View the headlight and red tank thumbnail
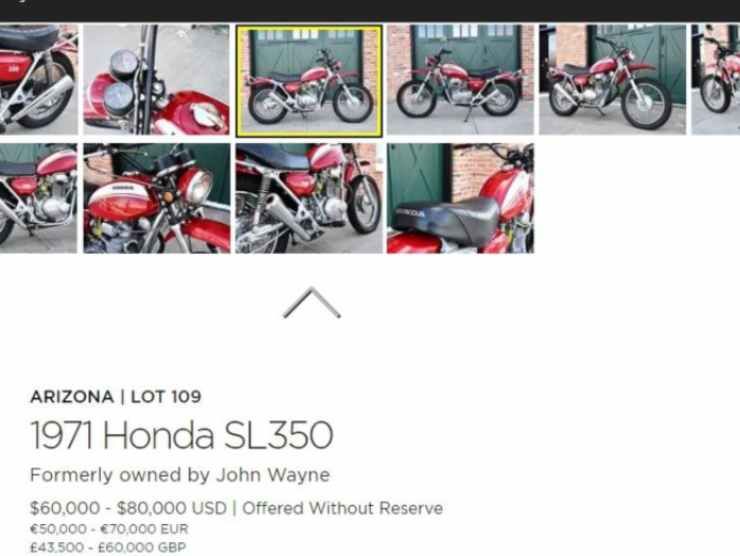 pyautogui.click(x=157, y=198)
